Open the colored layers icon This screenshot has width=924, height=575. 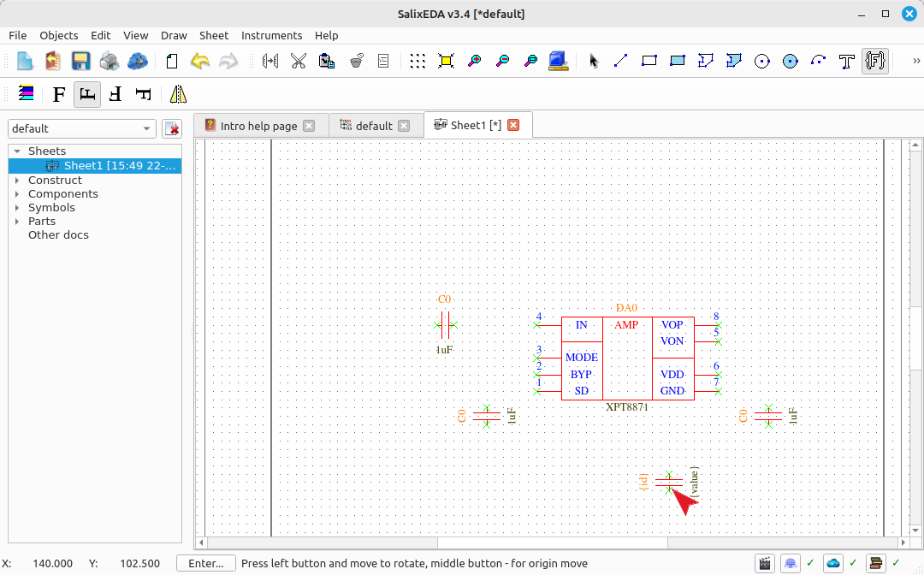(x=26, y=93)
